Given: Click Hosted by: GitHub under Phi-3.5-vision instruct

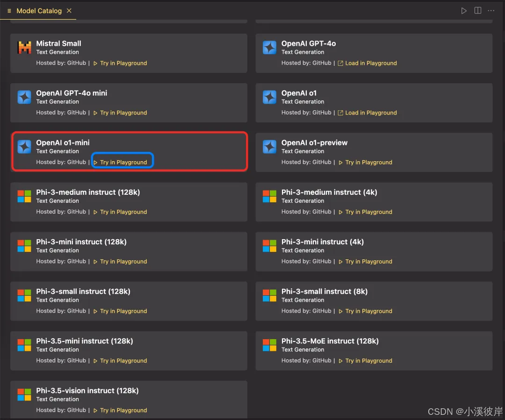Looking at the screenshot, I should 61,410.
